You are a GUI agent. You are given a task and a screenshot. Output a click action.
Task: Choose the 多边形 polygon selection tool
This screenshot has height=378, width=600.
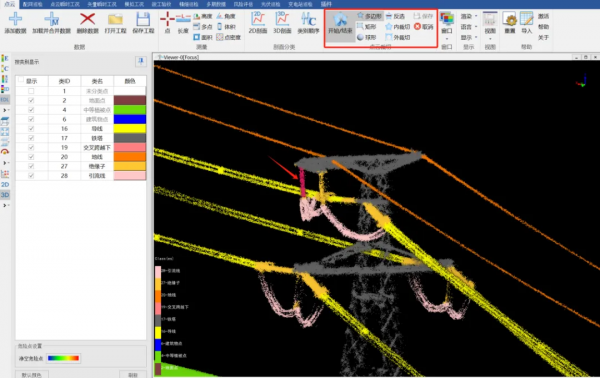pos(369,16)
